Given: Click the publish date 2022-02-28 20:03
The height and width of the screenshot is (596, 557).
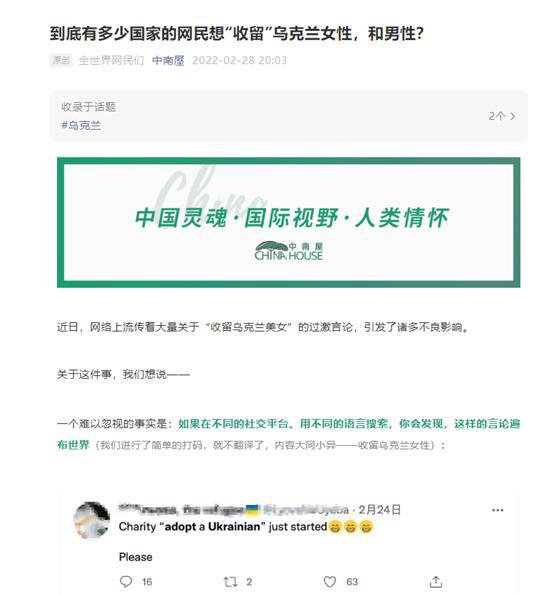Looking at the screenshot, I should pyautogui.click(x=240, y=60).
